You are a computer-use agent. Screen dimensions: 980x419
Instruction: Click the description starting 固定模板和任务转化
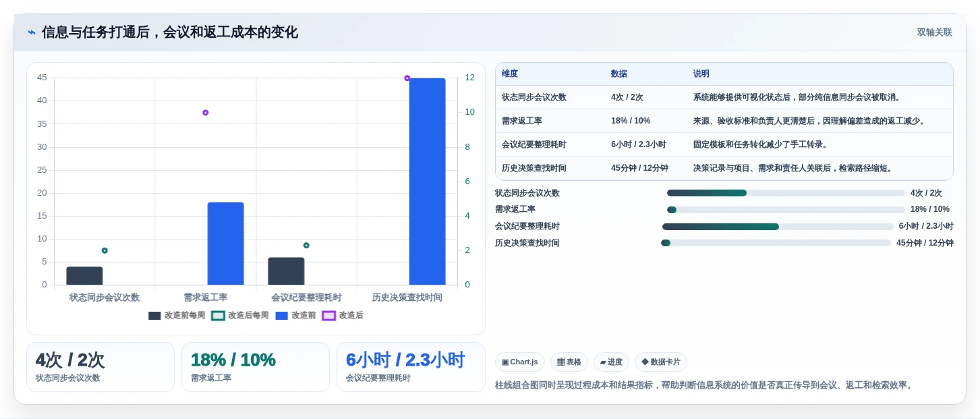(x=760, y=144)
